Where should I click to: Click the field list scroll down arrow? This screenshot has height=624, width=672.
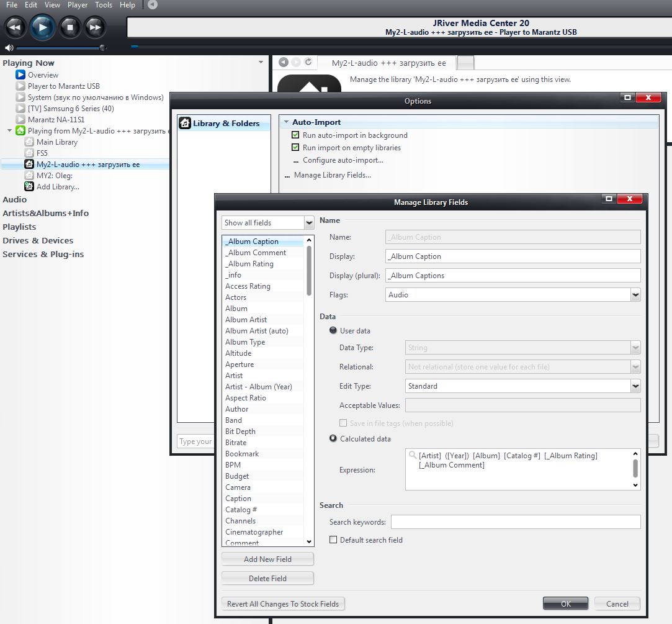click(x=309, y=541)
